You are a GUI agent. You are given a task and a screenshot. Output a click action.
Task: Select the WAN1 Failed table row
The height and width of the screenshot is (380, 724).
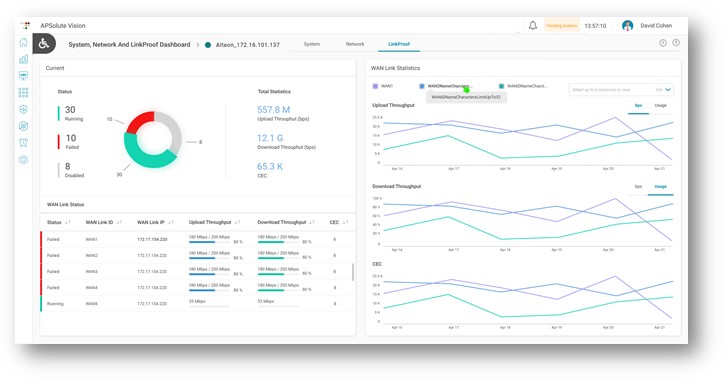(x=198, y=240)
